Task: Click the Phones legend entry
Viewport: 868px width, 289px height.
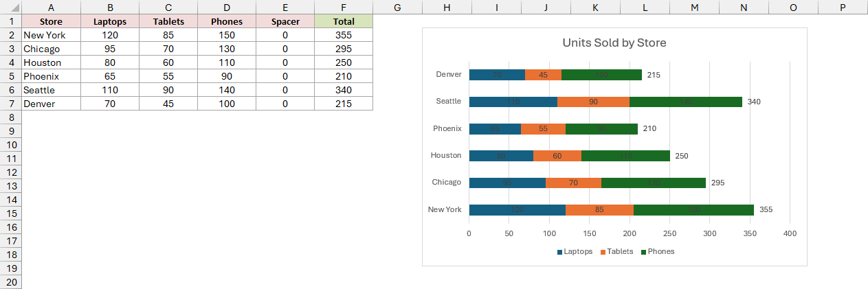Action: tap(658, 251)
